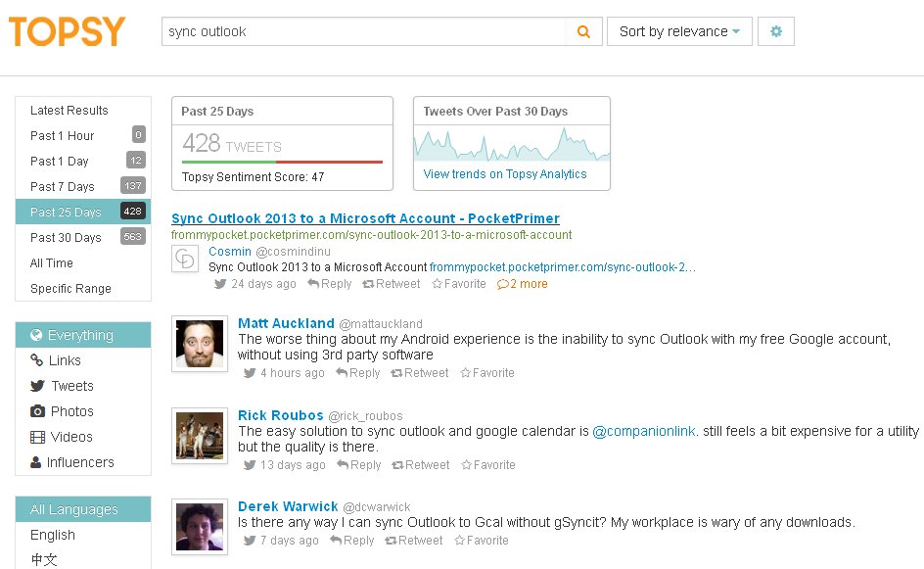Image resolution: width=924 pixels, height=569 pixels.
Task: Open shortened pocketprimer link in Cosmin's tweet
Action: (563, 267)
